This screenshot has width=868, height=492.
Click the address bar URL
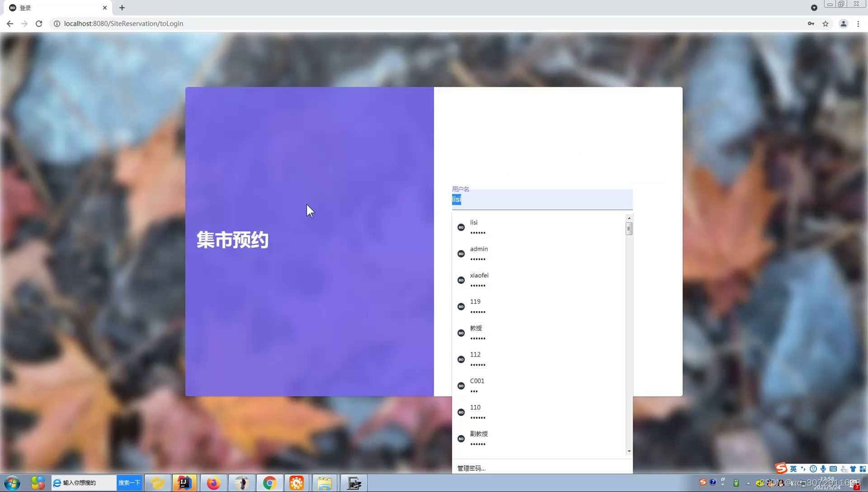tap(123, 24)
